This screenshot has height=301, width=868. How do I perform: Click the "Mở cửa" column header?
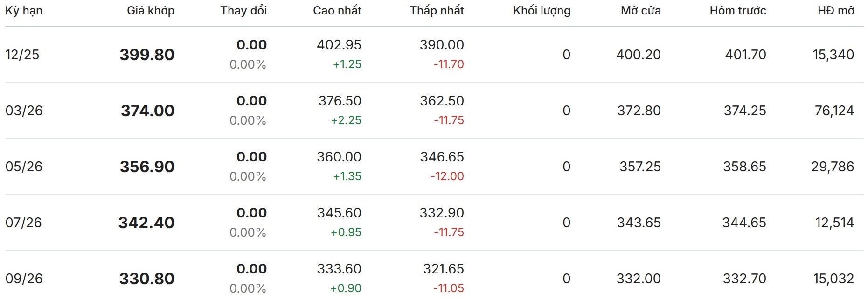click(640, 11)
